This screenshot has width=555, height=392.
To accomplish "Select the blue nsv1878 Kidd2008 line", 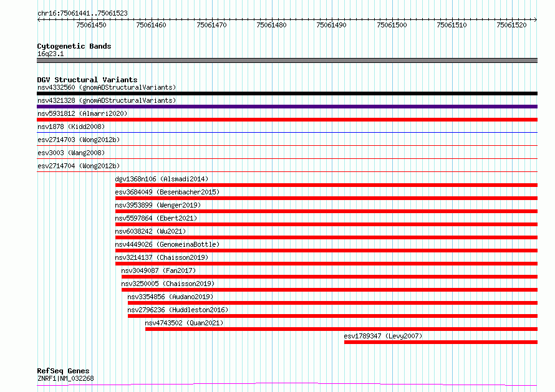I will pyautogui.click(x=287, y=132).
